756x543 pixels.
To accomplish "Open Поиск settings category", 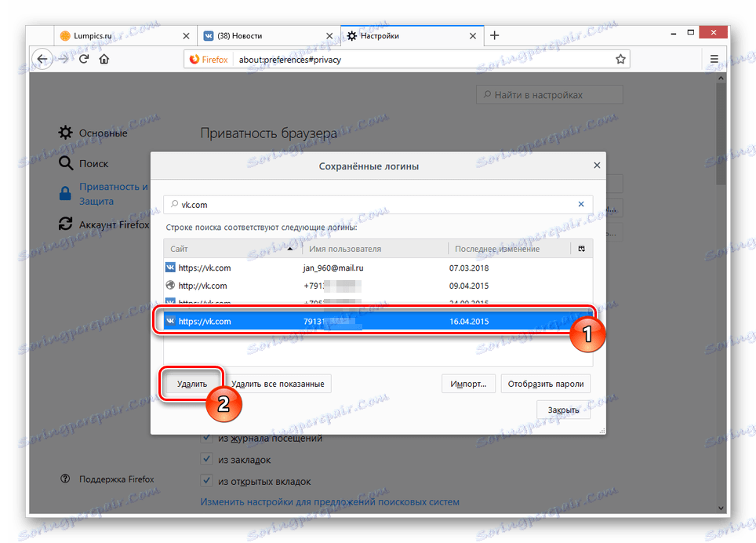I will 83,163.
